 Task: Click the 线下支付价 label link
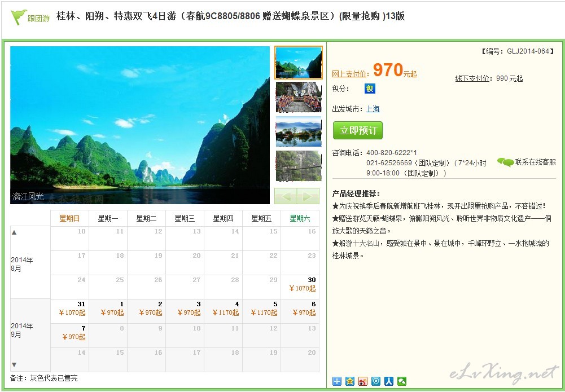pos(472,78)
